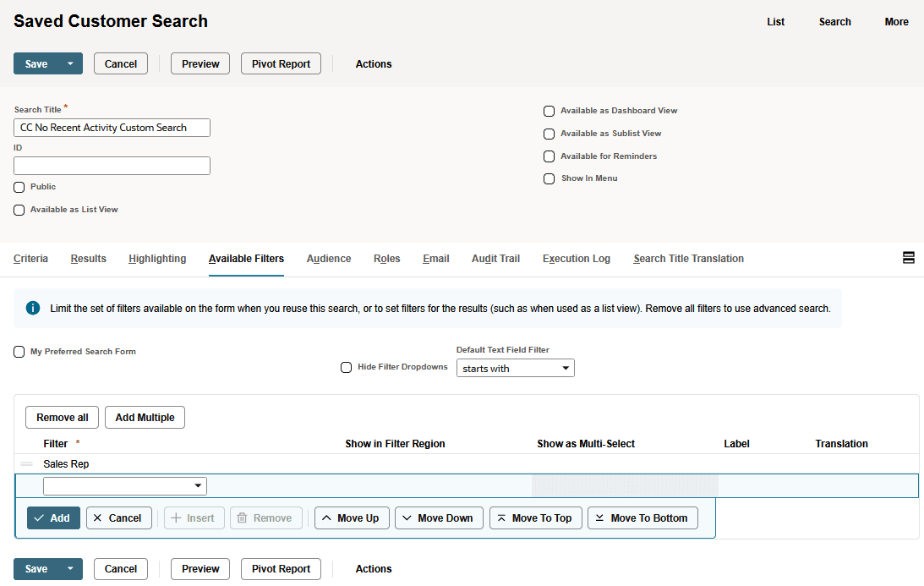Click the Move To Bottom arrow icon

click(599, 517)
